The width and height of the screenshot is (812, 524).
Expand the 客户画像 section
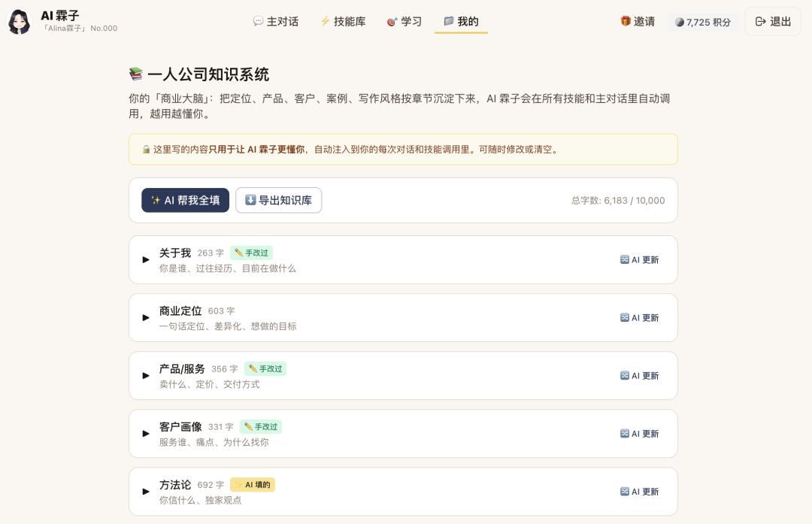tap(146, 434)
